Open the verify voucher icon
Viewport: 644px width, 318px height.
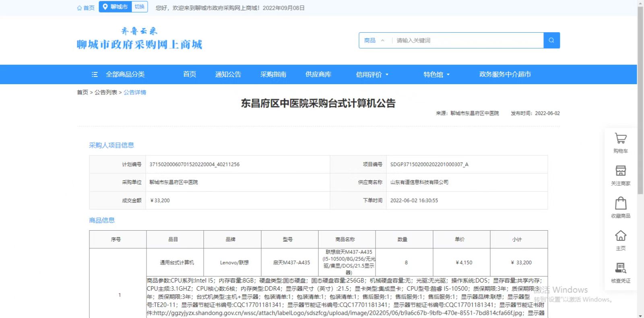click(620, 268)
